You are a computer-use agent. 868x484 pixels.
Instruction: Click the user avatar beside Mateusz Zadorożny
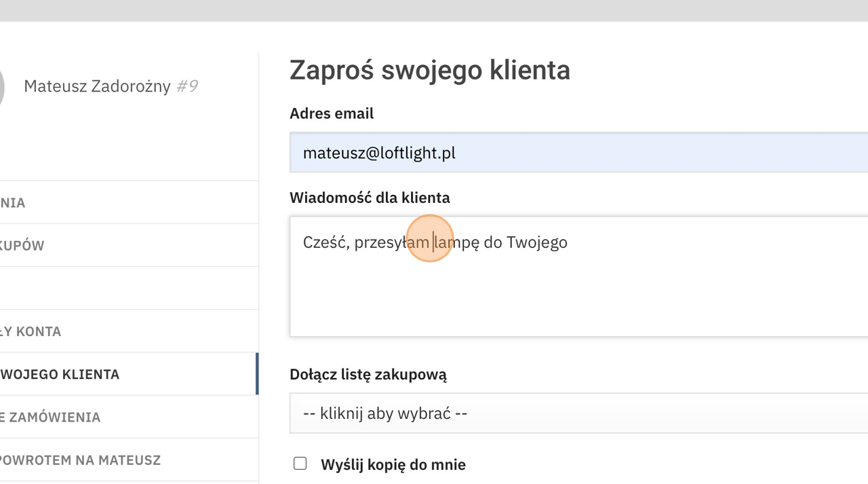click(x=2, y=87)
